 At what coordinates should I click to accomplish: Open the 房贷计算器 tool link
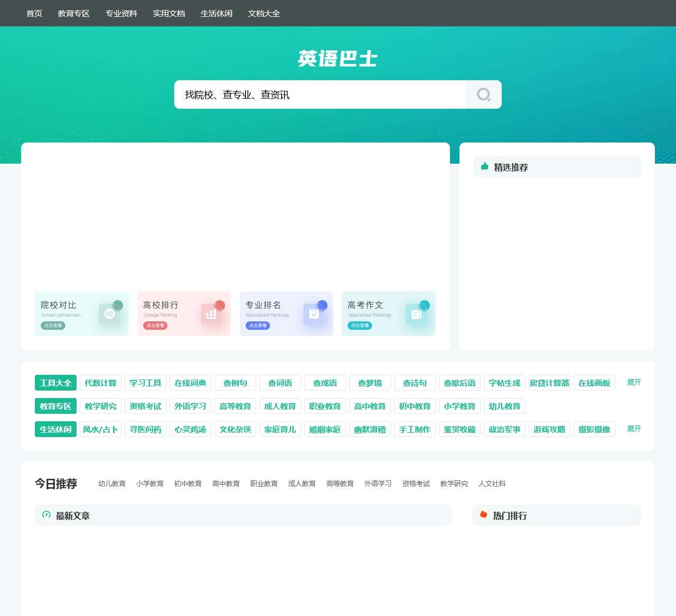549,383
